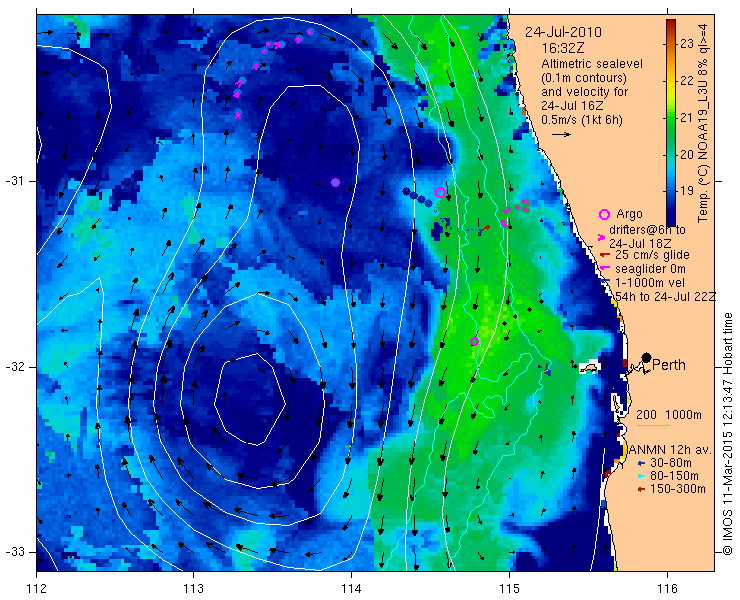Click the black Perth location dot
The image size is (740, 600).
click(x=647, y=357)
